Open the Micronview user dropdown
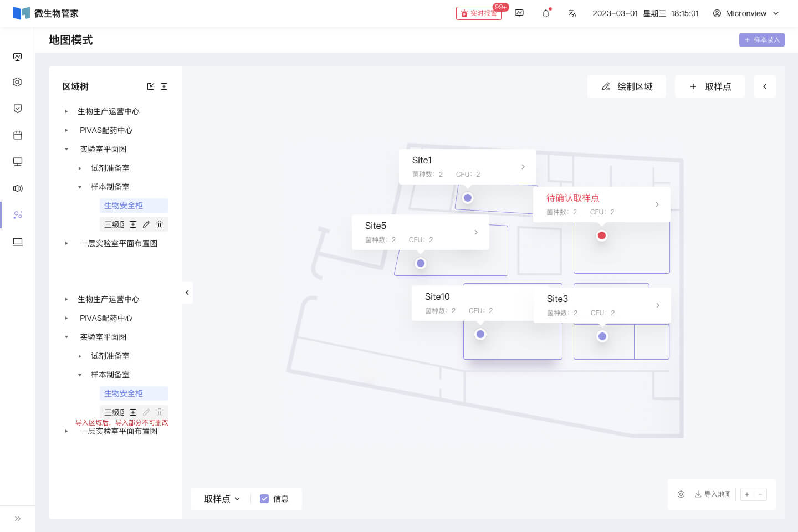This screenshot has height=532, width=798. [746, 13]
